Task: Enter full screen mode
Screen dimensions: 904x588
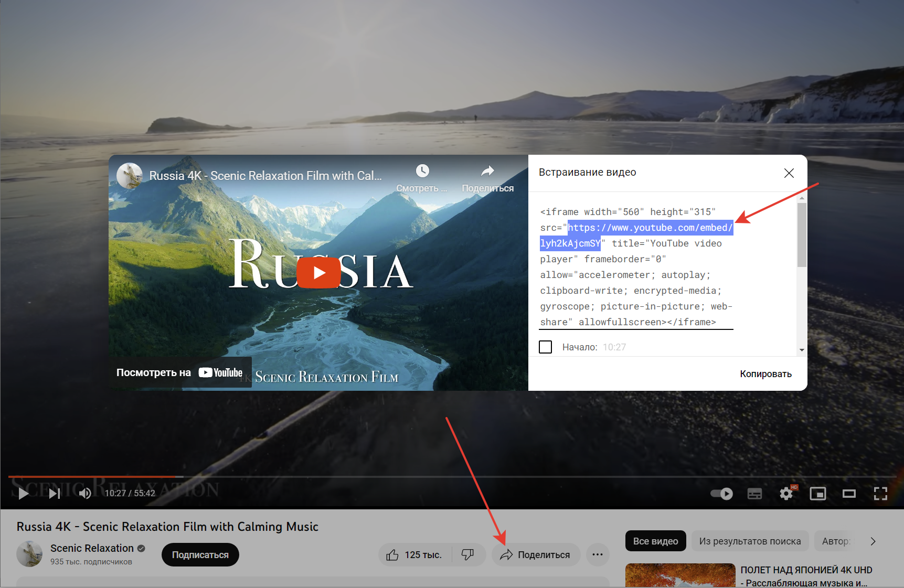Action: [x=880, y=494]
